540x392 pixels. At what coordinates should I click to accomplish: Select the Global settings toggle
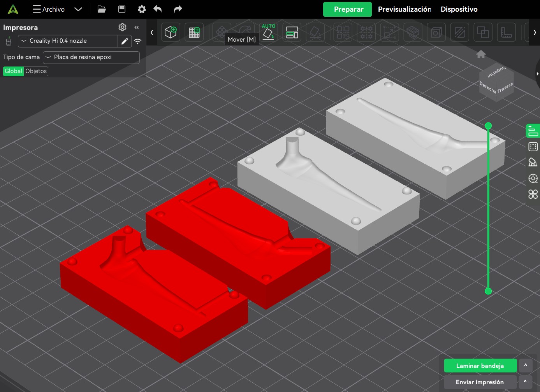tap(13, 71)
